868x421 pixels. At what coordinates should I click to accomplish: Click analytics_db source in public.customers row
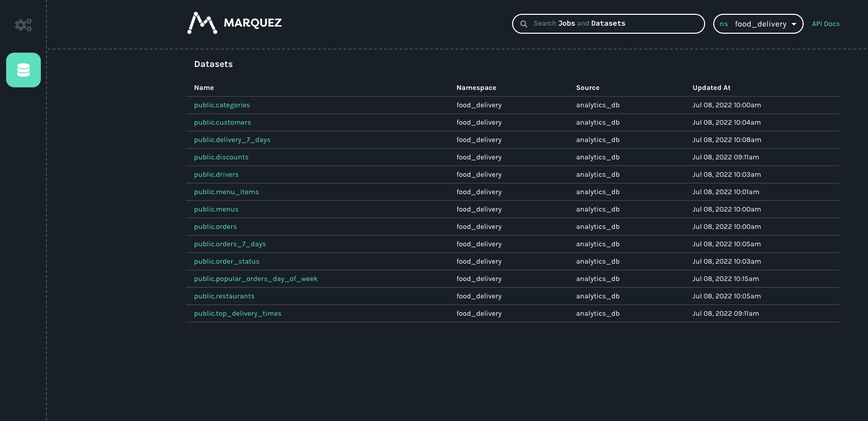(598, 123)
